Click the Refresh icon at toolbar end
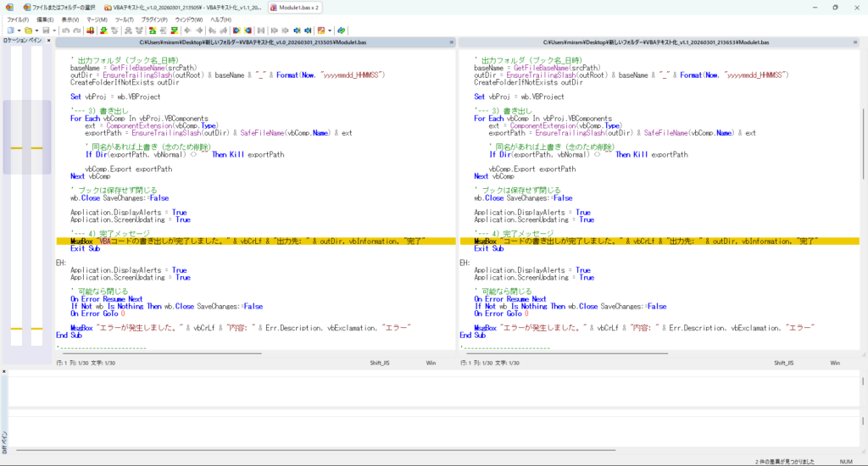868x466 pixels. (341, 31)
